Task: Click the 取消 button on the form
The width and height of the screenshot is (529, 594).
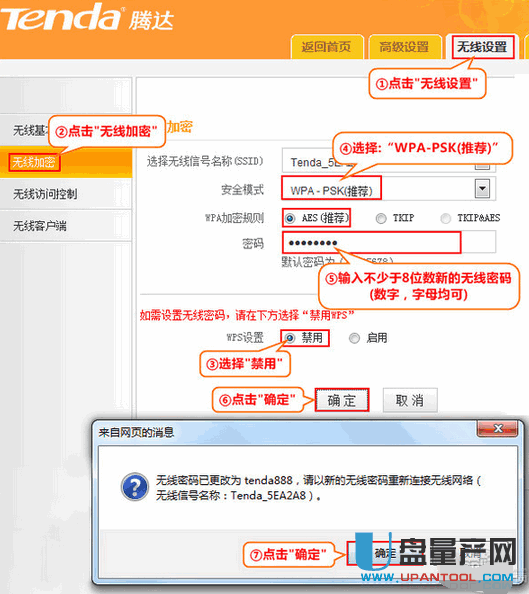Action: click(410, 400)
